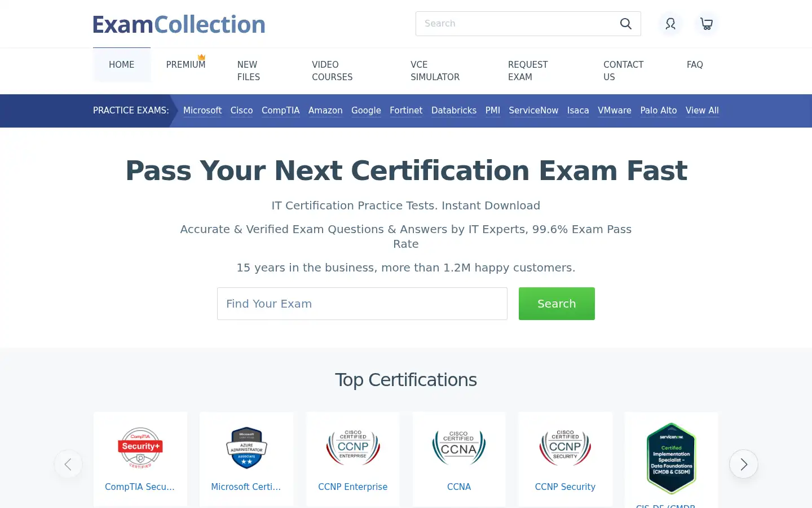Select Amazon practice exams
The width and height of the screenshot is (812, 508).
point(325,111)
